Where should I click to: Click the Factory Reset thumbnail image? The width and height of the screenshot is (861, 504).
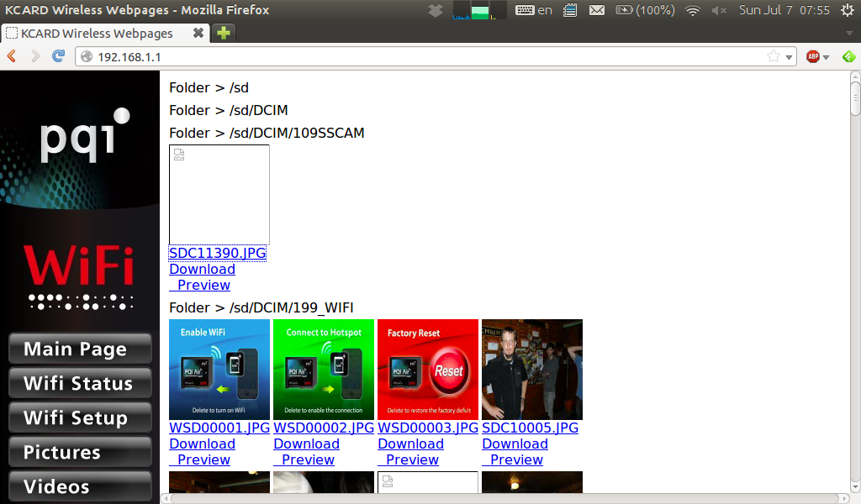pos(428,370)
